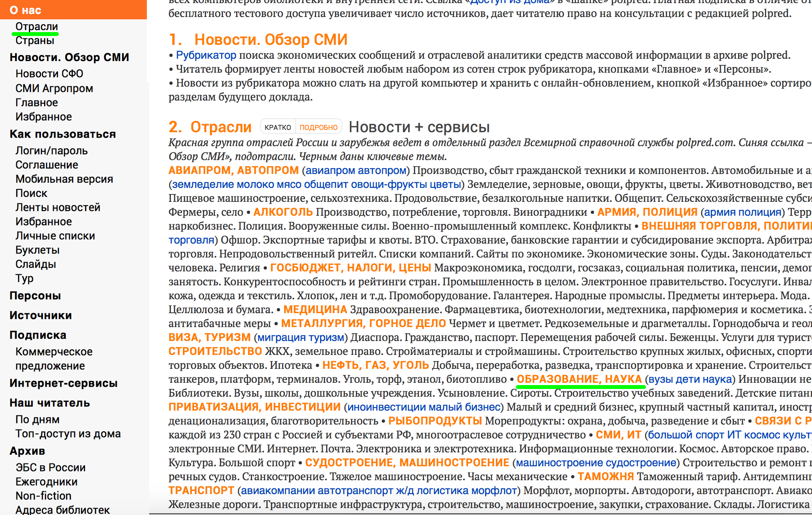The height and width of the screenshot is (515, 812).
Task: Switch to КРАТКО brief view
Action: pyautogui.click(x=277, y=127)
